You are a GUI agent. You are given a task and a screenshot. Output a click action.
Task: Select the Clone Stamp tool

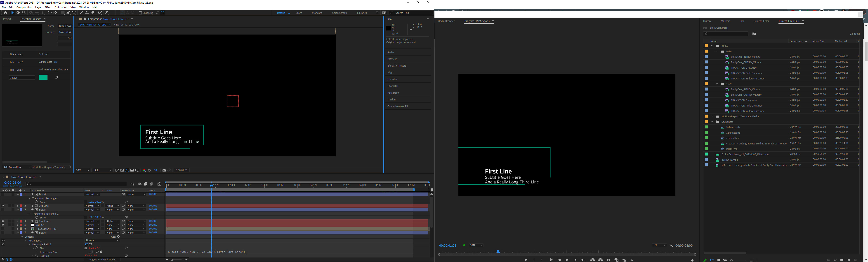[x=87, y=12]
